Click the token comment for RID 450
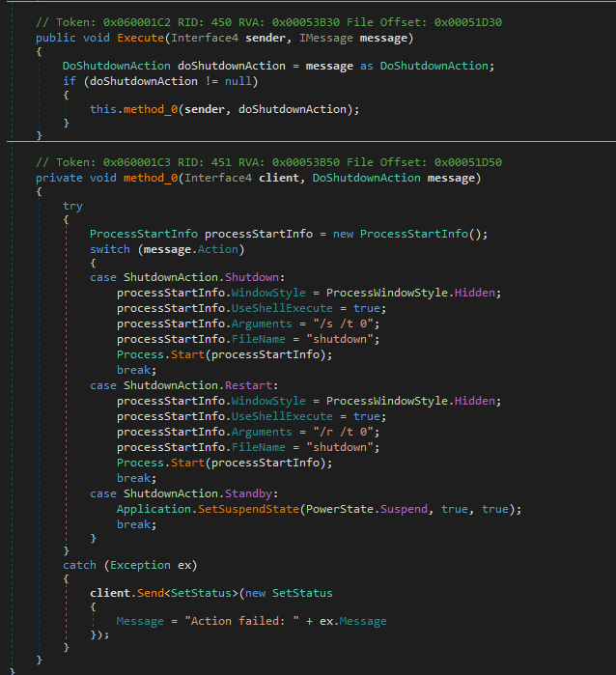616x675 pixels. [x=268, y=22]
